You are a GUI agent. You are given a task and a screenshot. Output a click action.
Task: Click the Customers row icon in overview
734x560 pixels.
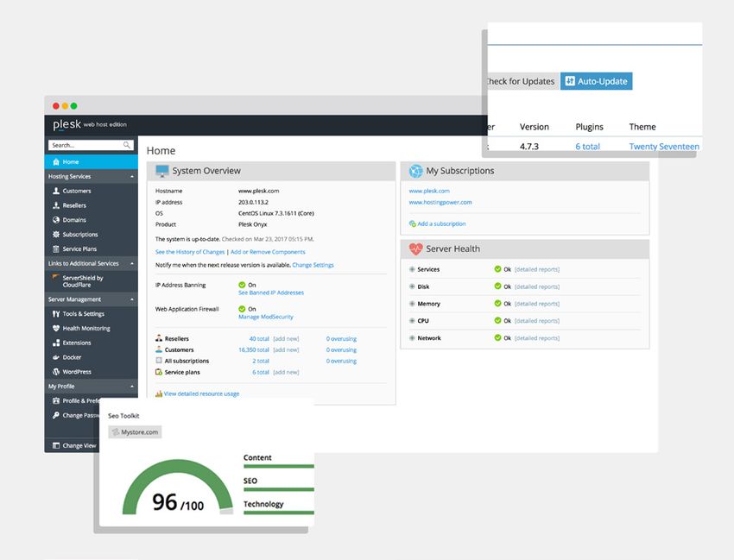point(159,349)
